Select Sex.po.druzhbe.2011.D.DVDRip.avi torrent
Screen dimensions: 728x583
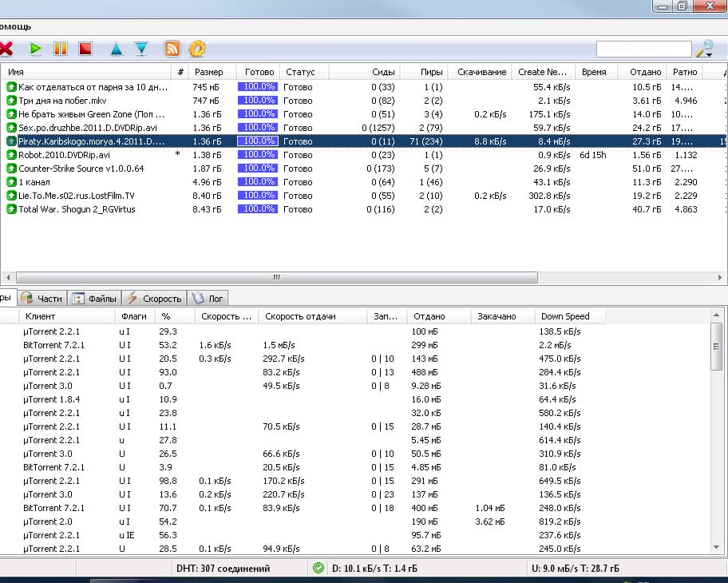87,127
